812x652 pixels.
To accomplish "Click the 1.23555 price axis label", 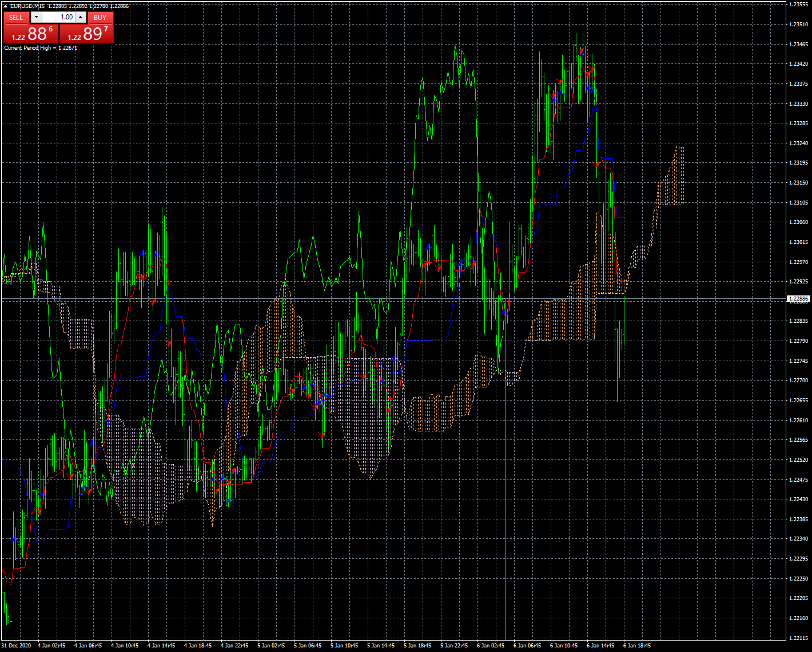I will (x=798, y=5).
